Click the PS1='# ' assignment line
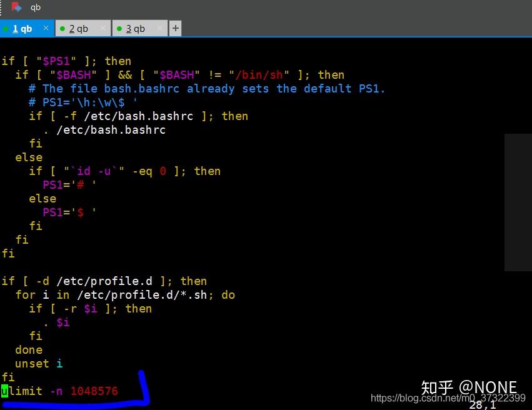Viewport: 532px width, 410px height. coord(69,185)
